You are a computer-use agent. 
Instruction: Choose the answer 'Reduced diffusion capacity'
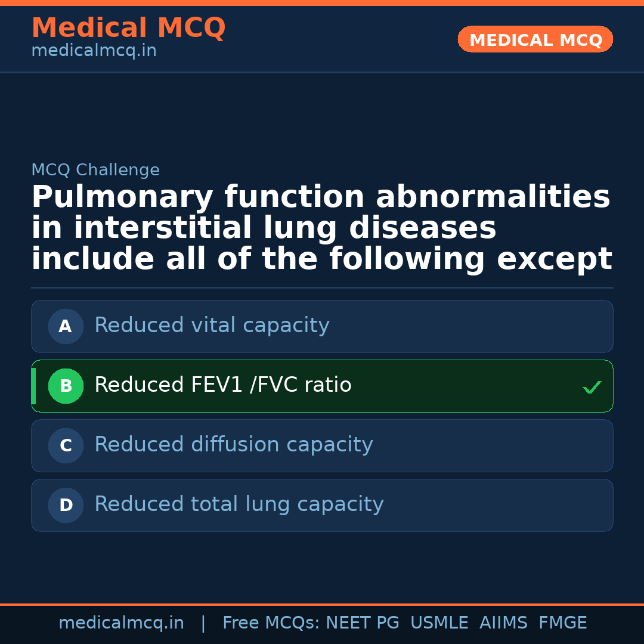[233, 445]
